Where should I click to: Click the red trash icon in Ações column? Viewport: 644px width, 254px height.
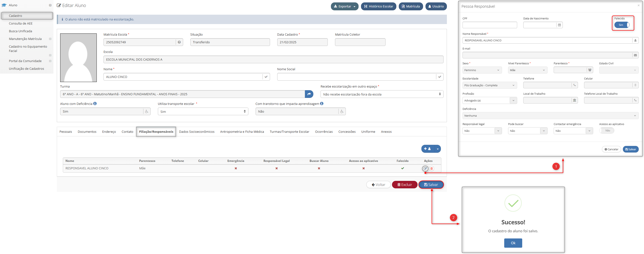(x=431, y=169)
